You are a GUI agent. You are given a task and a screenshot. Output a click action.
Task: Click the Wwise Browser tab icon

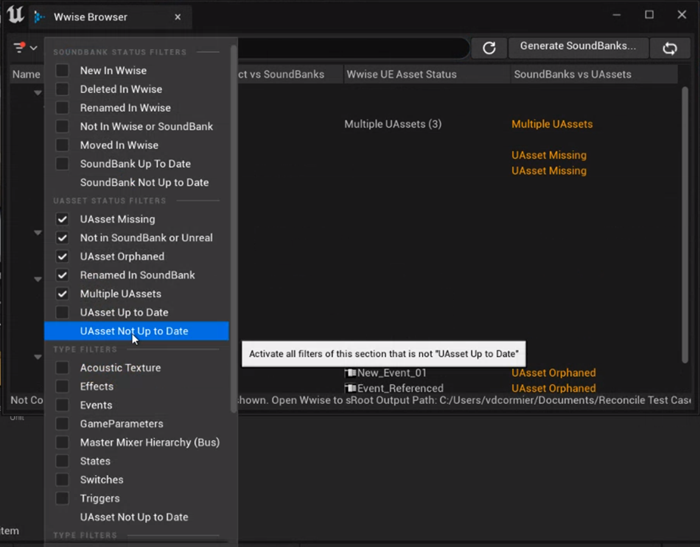pyautogui.click(x=39, y=17)
